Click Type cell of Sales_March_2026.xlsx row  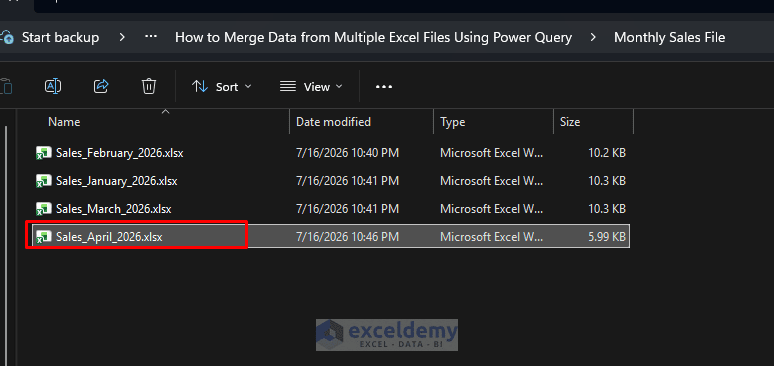coord(492,209)
